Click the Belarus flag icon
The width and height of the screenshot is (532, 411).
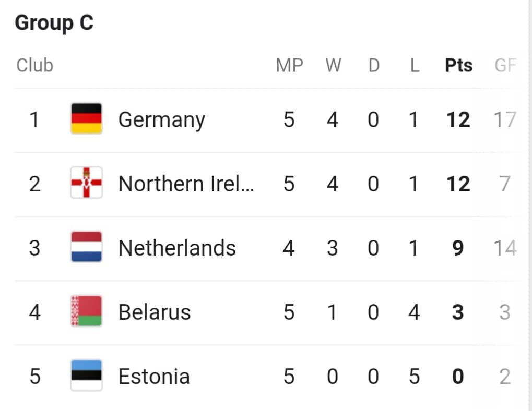(86, 311)
